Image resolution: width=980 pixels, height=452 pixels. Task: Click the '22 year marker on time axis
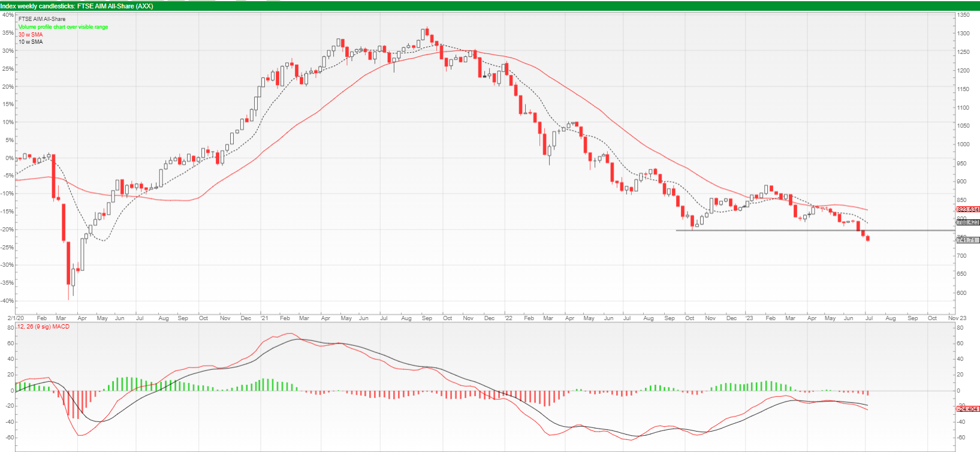tap(508, 318)
